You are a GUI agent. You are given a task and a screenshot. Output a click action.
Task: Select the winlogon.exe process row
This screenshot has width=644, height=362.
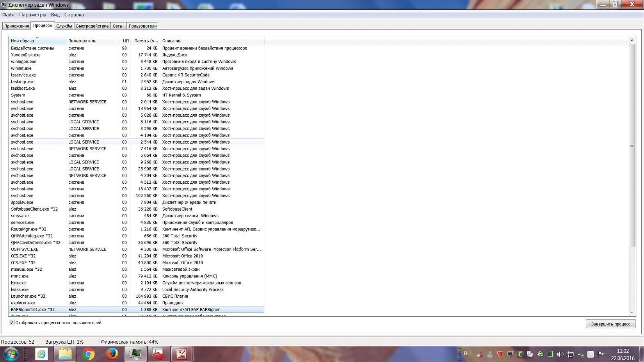(x=137, y=62)
